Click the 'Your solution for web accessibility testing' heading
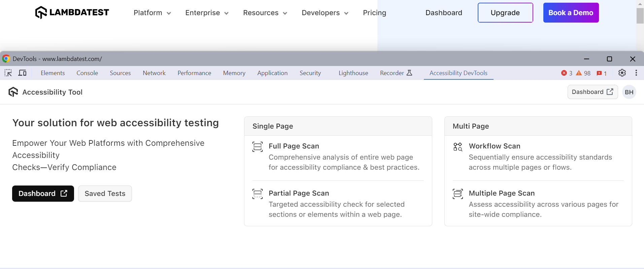The height and width of the screenshot is (269, 644). click(x=115, y=123)
